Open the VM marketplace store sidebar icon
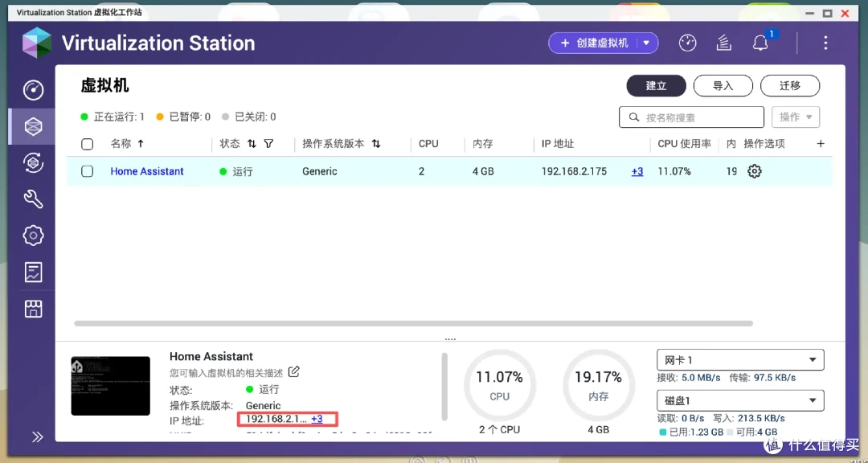 33,309
